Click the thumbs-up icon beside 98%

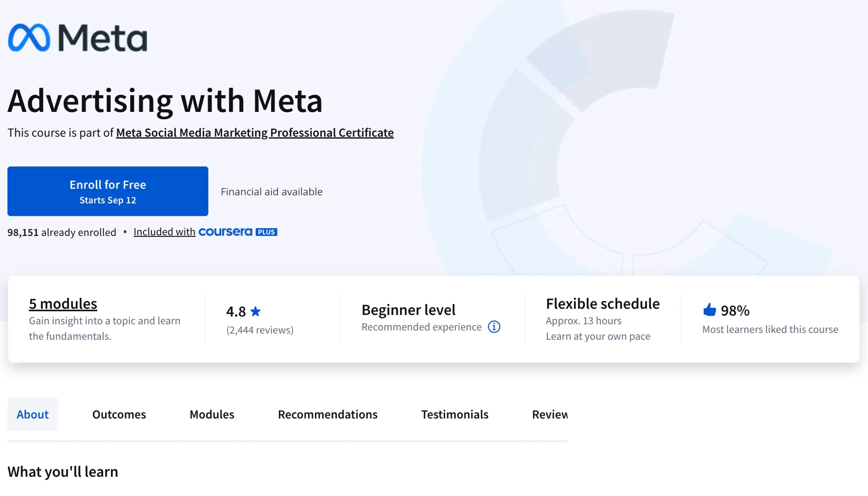click(x=709, y=310)
